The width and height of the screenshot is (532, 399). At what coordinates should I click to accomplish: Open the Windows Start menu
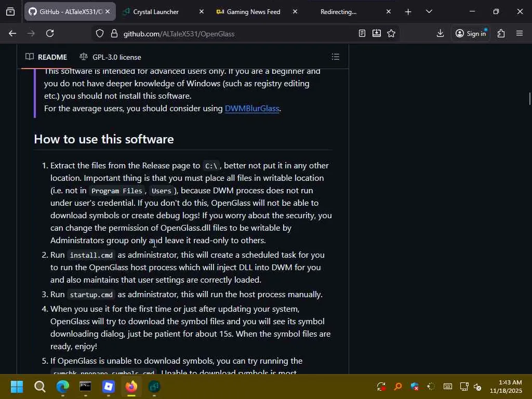17,387
